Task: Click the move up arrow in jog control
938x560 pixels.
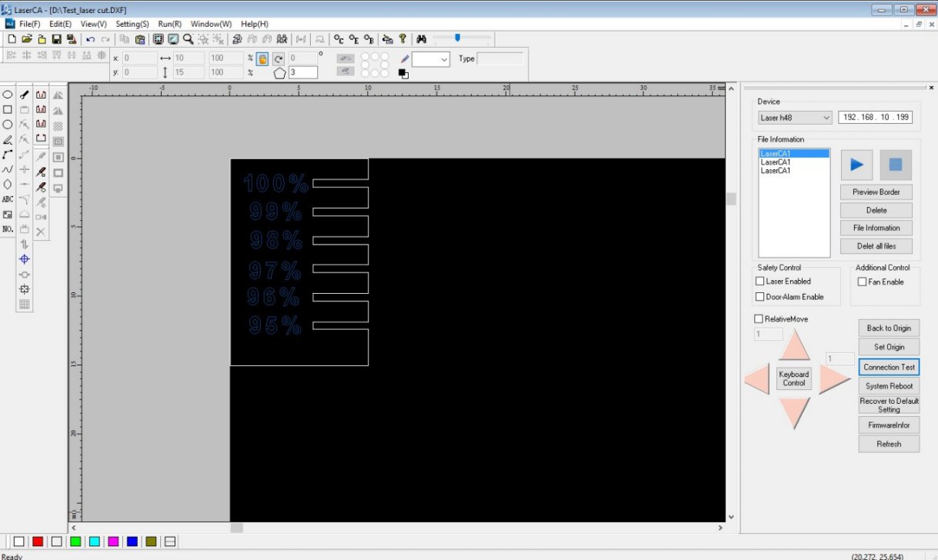Action: tap(794, 345)
